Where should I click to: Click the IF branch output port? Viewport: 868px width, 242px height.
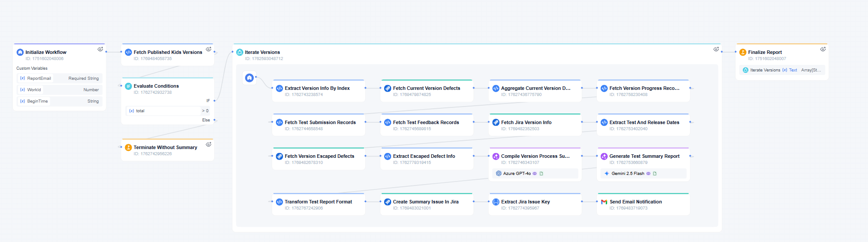tap(214, 101)
